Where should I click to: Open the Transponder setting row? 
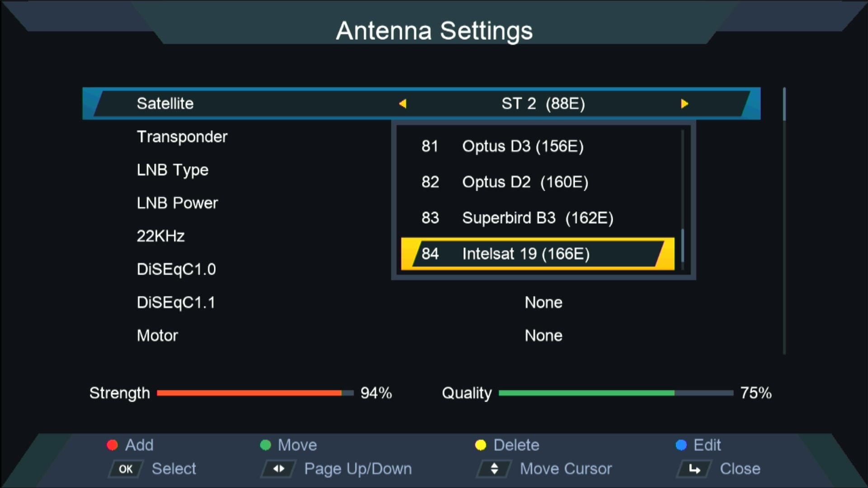[182, 137]
